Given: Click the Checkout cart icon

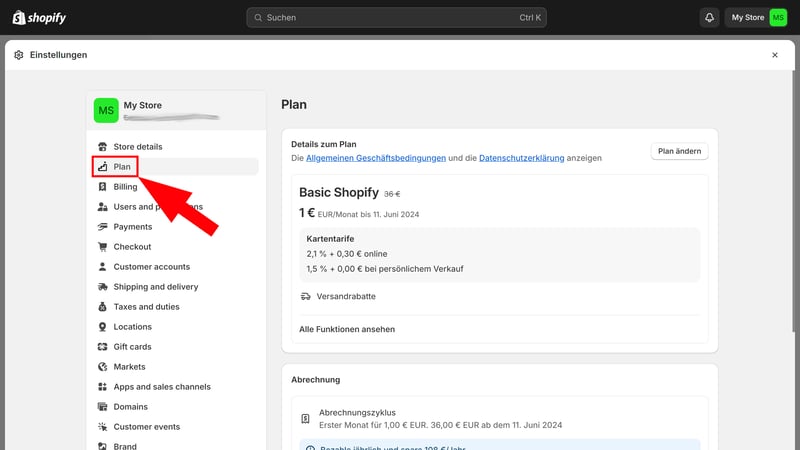Looking at the screenshot, I should tap(103, 247).
